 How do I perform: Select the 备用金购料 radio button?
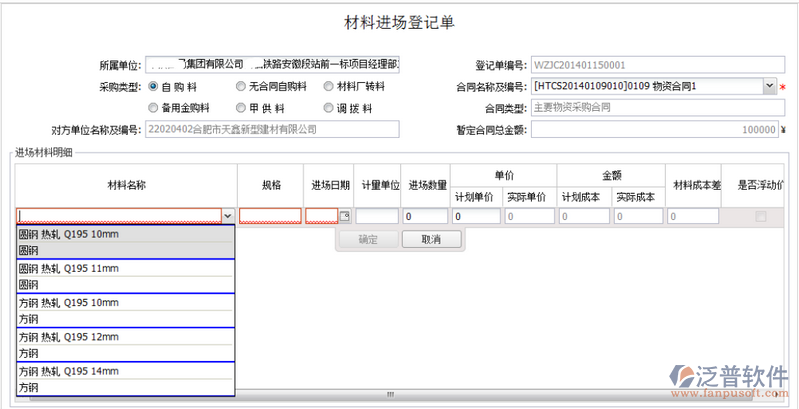(153, 107)
